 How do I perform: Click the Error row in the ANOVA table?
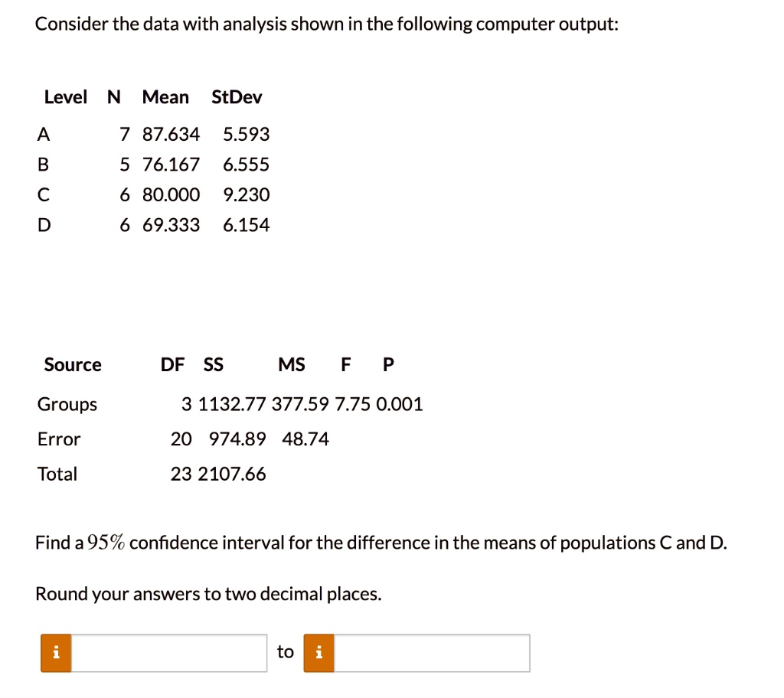pos(59,439)
